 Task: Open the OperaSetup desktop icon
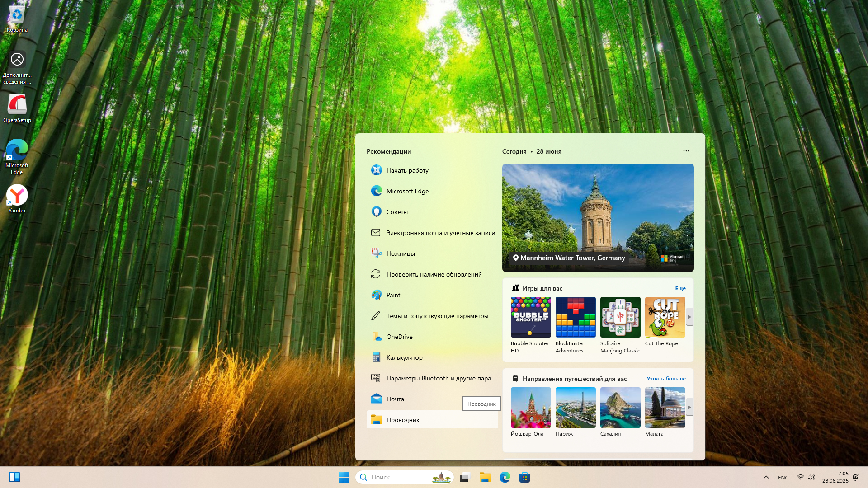click(17, 108)
